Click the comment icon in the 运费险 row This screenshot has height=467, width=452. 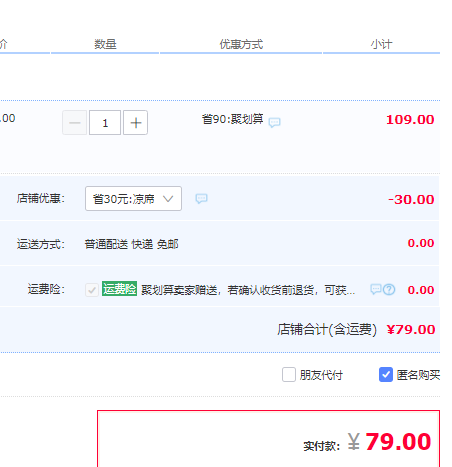pos(376,289)
